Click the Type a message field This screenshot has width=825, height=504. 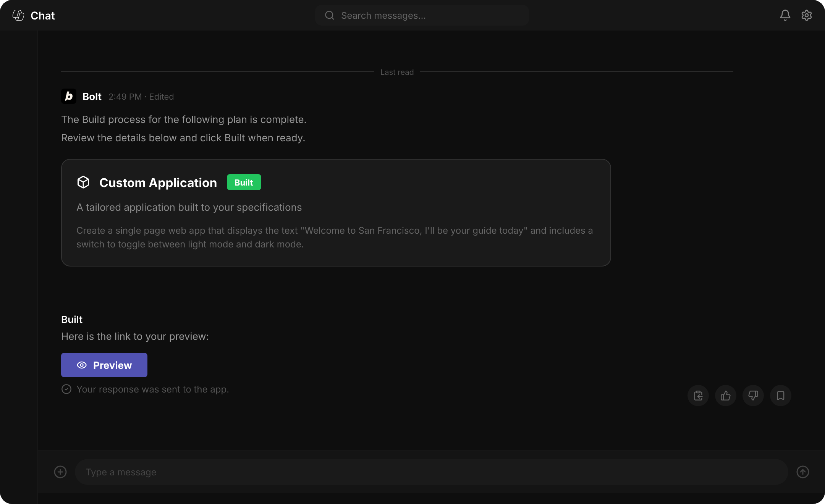[x=431, y=472]
